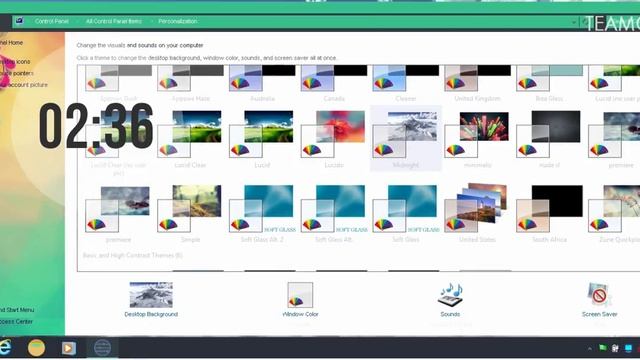Image resolution: width=640 pixels, height=360 pixels.
Task: Open the media player taskbar icon
Action: [69, 348]
